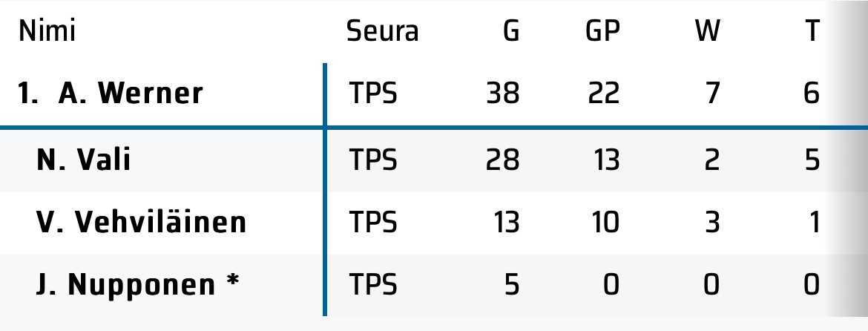Image resolution: width=868 pixels, height=331 pixels.
Task: Click the Seura column header
Action: point(382,32)
